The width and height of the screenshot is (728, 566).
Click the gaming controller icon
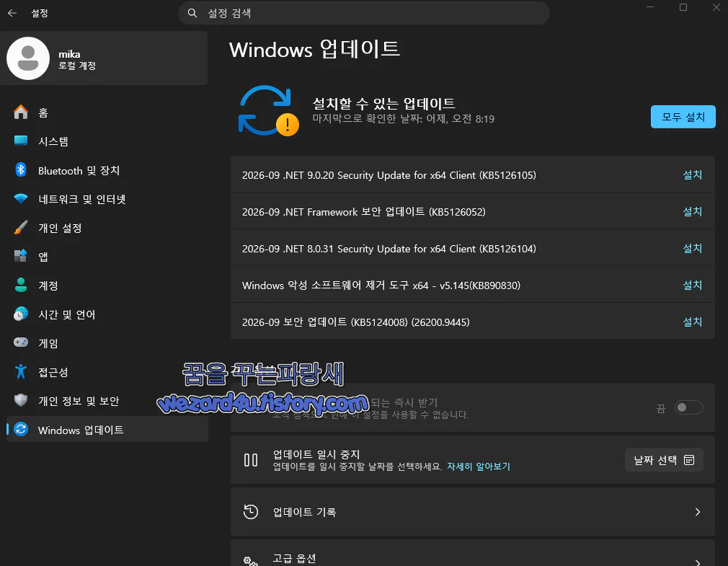21,342
